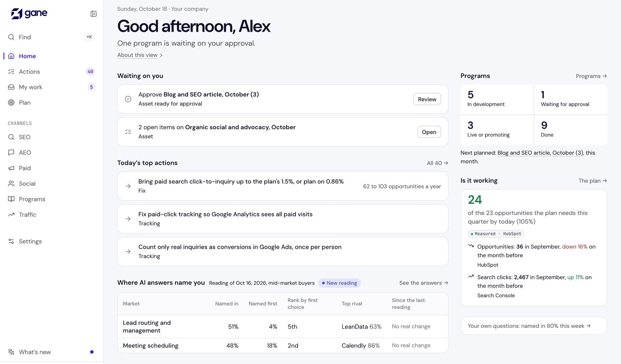Click the Programs book icon
The width and height of the screenshot is (621, 364).
click(x=11, y=199)
